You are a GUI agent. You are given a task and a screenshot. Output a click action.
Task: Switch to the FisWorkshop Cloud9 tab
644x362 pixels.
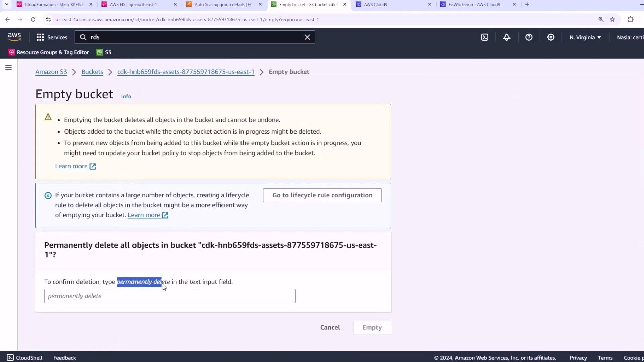[474, 4]
